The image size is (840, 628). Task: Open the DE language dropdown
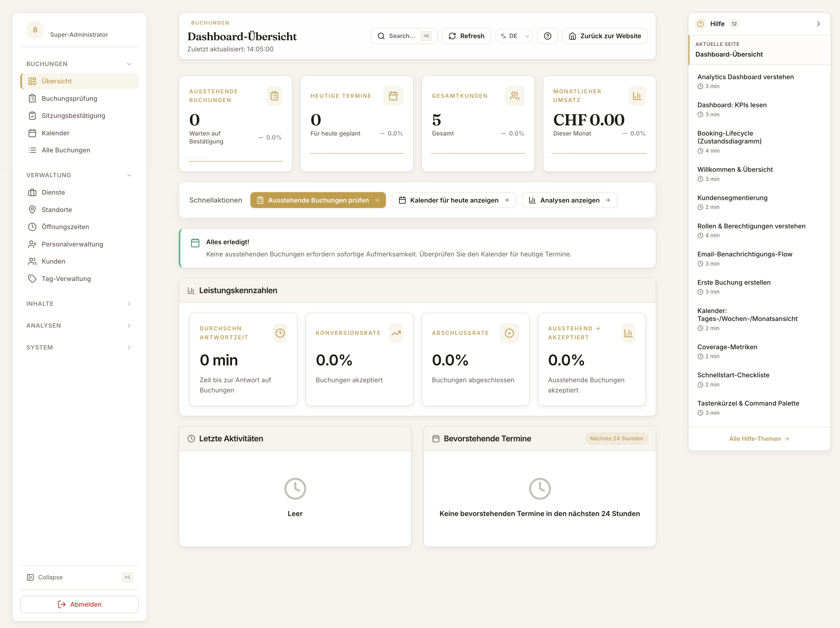(514, 36)
